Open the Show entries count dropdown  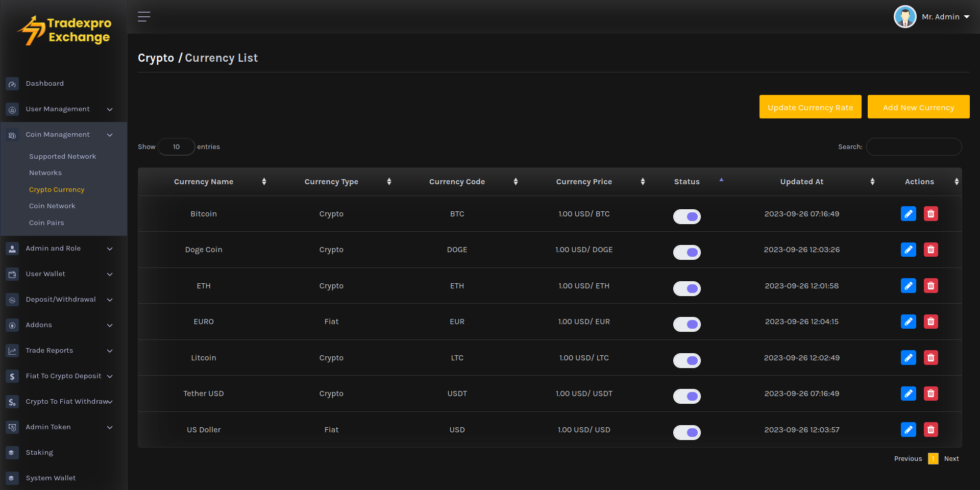tap(176, 147)
